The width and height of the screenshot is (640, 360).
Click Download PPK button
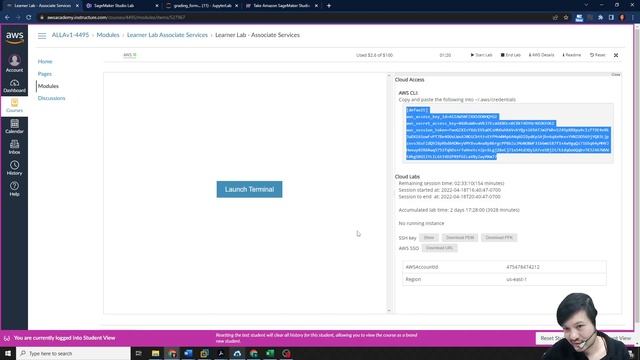tap(499, 238)
